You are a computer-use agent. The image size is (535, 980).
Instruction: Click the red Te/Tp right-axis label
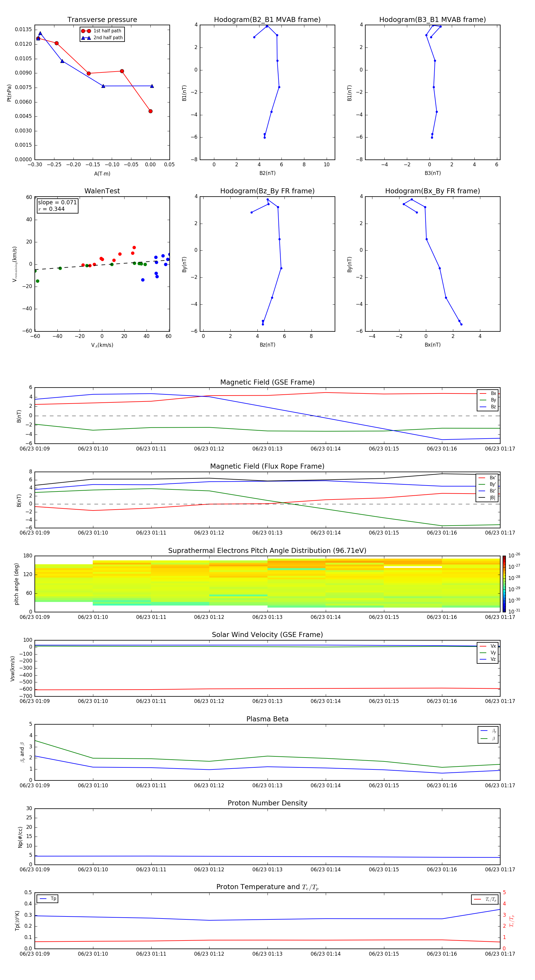pos(512,921)
